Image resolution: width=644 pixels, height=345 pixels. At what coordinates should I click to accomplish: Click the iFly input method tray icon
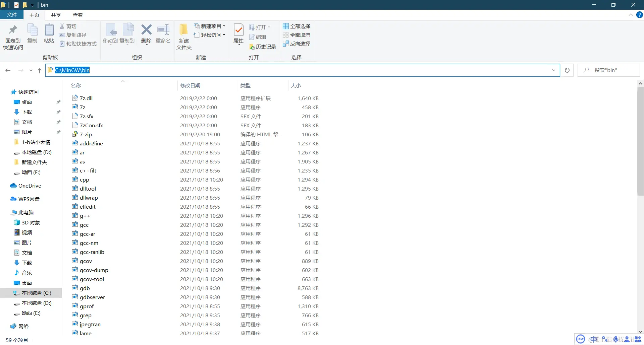click(581, 339)
